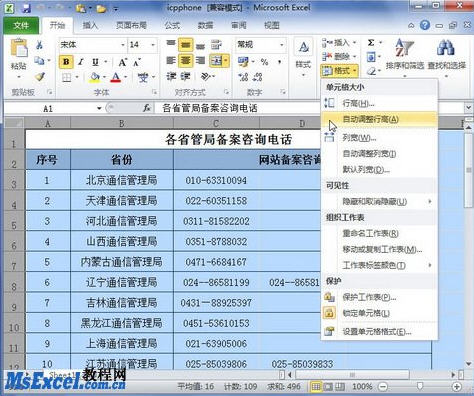Click the fx insert function icon

[147, 108]
